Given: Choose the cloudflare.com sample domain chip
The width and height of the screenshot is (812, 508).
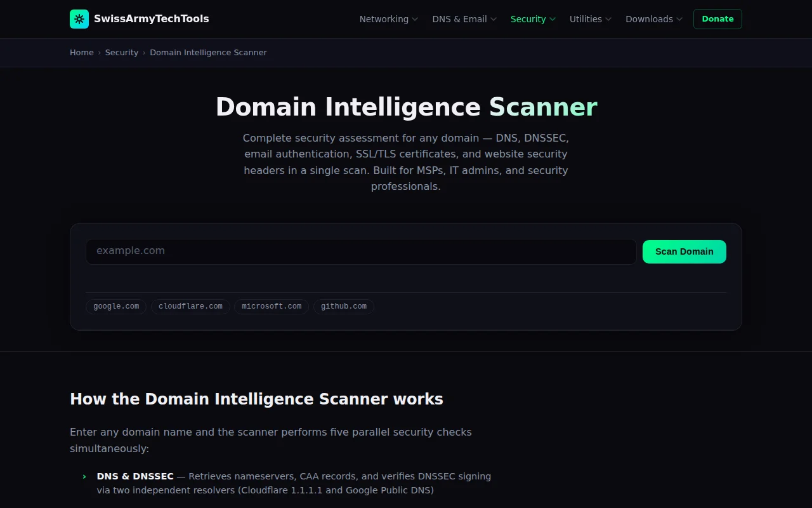Looking at the screenshot, I should click(x=190, y=307).
